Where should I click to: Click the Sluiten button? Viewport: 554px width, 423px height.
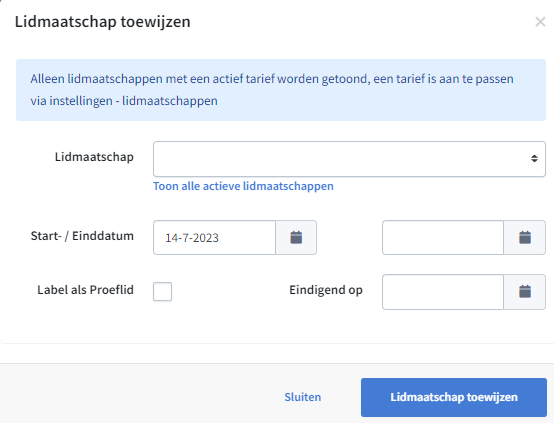click(x=303, y=397)
